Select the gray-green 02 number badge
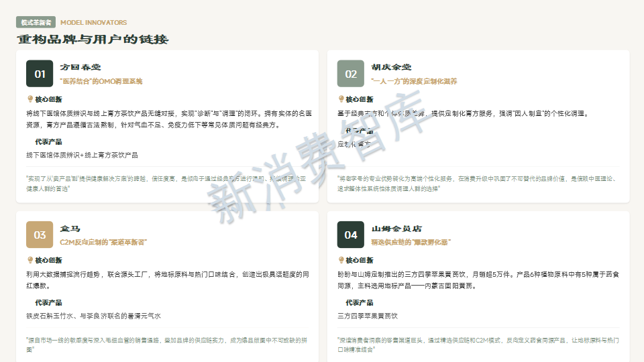Viewport: 644px width, 362px height. tap(351, 74)
